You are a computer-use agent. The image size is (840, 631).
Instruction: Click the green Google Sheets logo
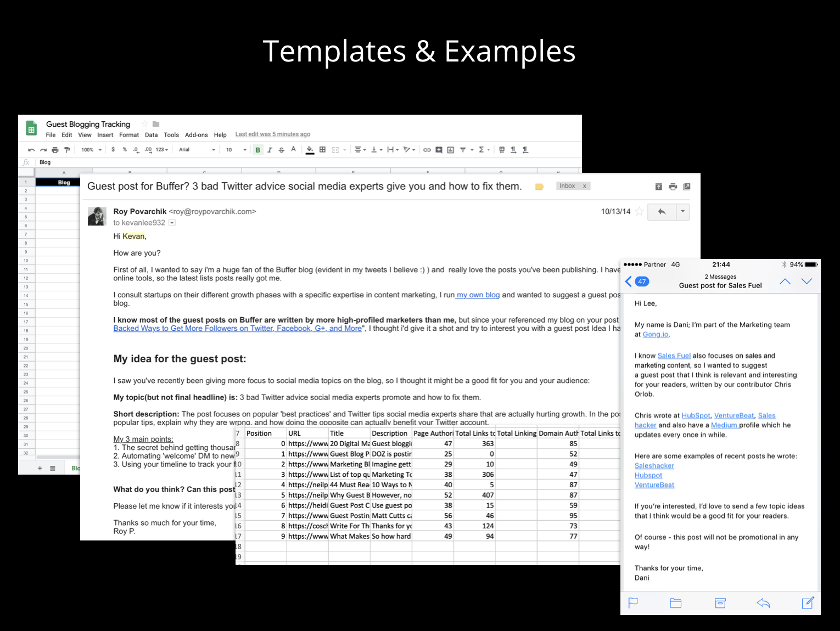pyautogui.click(x=31, y=128)
